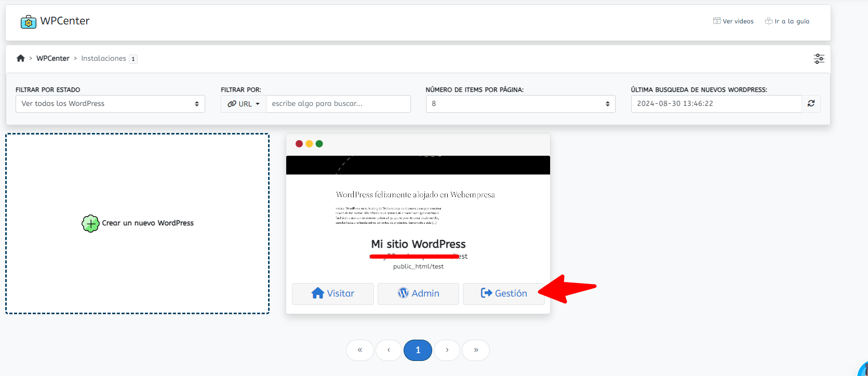Click the WPCenter logo icon
868x376 pixels.
[29, 22]
